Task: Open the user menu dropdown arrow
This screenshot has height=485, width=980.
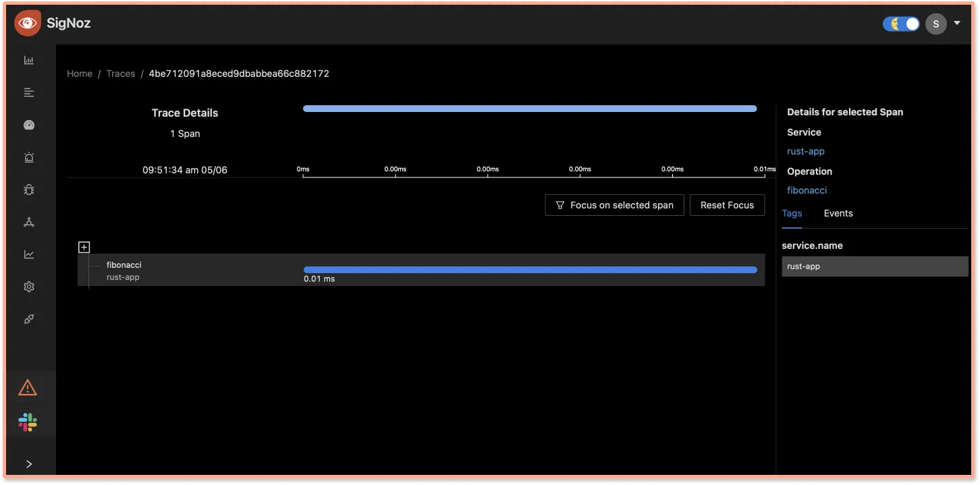Action: point(957,23)
